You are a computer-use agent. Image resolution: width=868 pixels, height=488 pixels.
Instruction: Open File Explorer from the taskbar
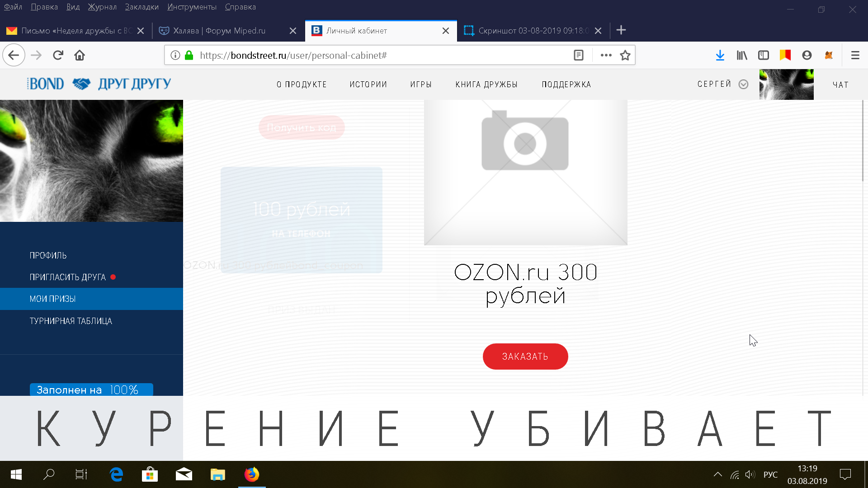coord(217,474)
